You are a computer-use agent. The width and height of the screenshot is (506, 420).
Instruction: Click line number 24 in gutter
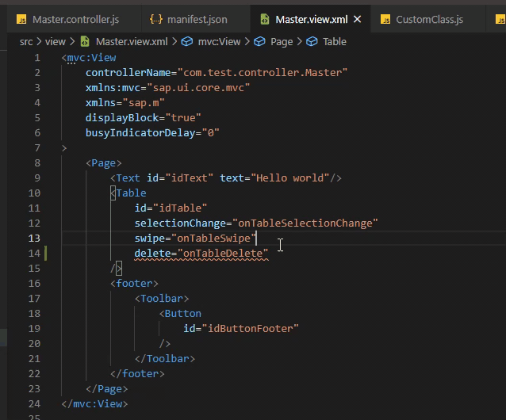pyautogui.click(x=35, y=404)
